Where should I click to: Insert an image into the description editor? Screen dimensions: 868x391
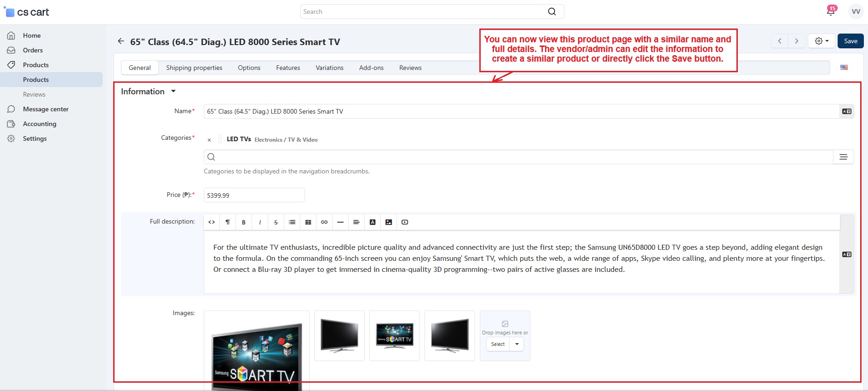pyautogui.click(x=389, y=222)
